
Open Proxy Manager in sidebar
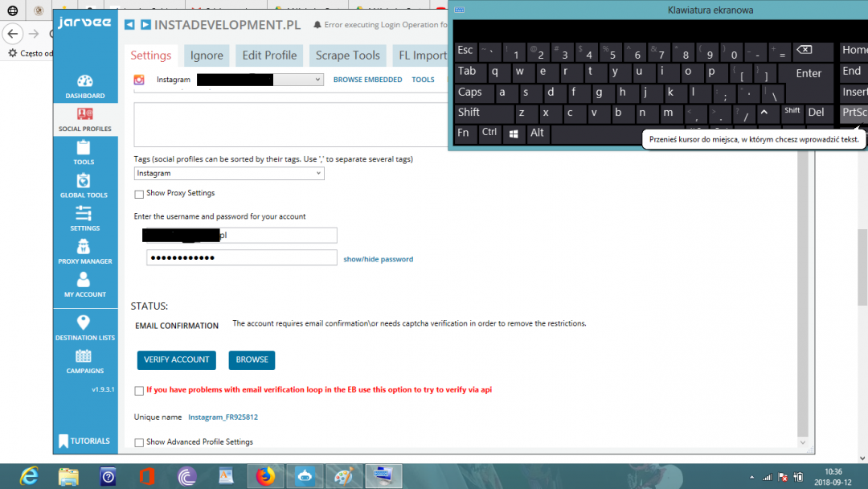click(x=84, y=251)
